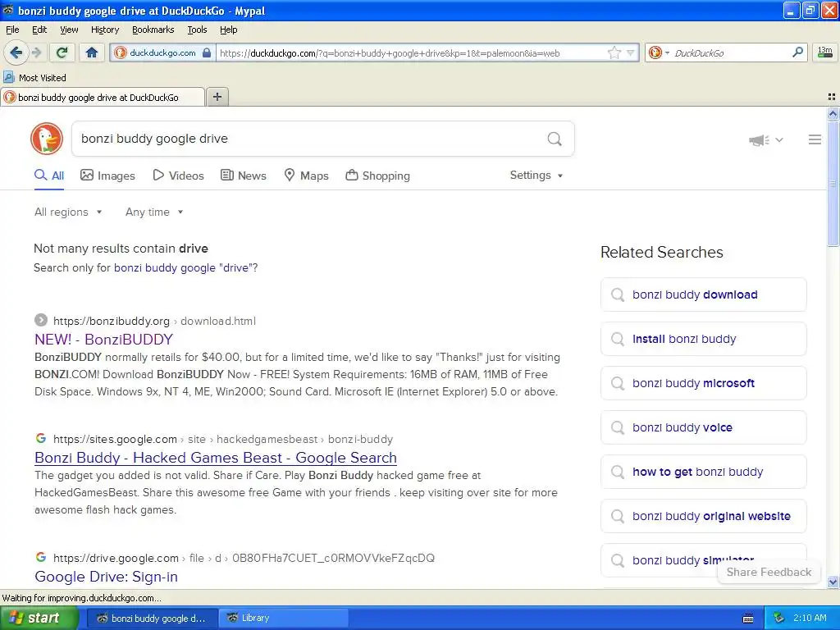Viewport: 840px width, 630px height.
Task: Click the keyboard icon in system tray
Action: coord(748,619)
